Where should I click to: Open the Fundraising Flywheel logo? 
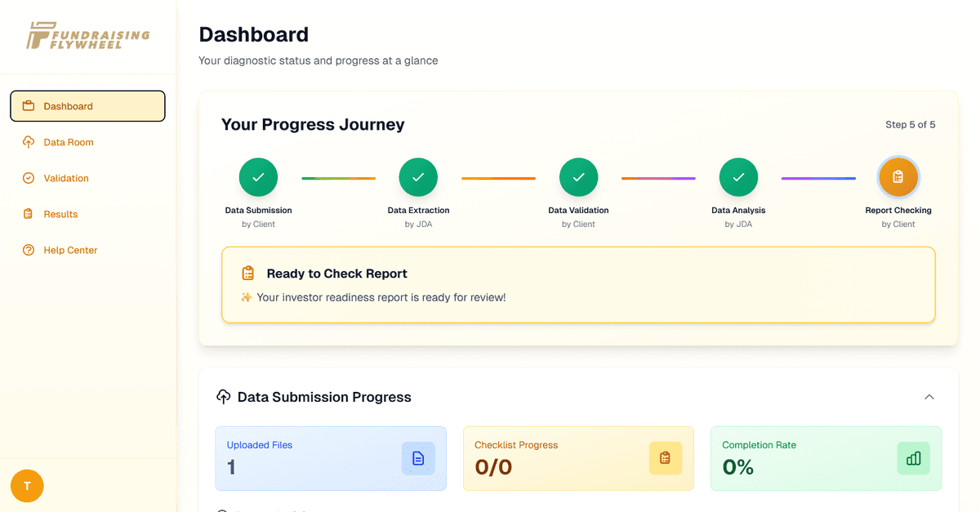(x=88, y=36)
